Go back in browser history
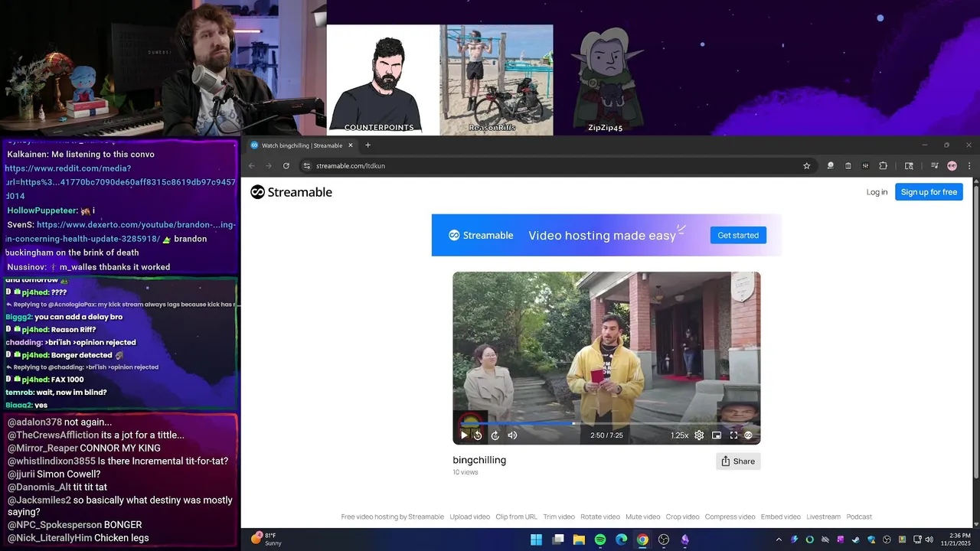Viewport: 980px width, 551px height. click(x=251, y=166)
